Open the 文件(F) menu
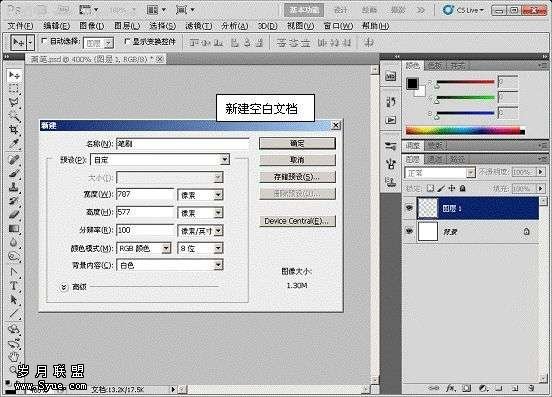The image size is (552, 397). click(20, 26)
